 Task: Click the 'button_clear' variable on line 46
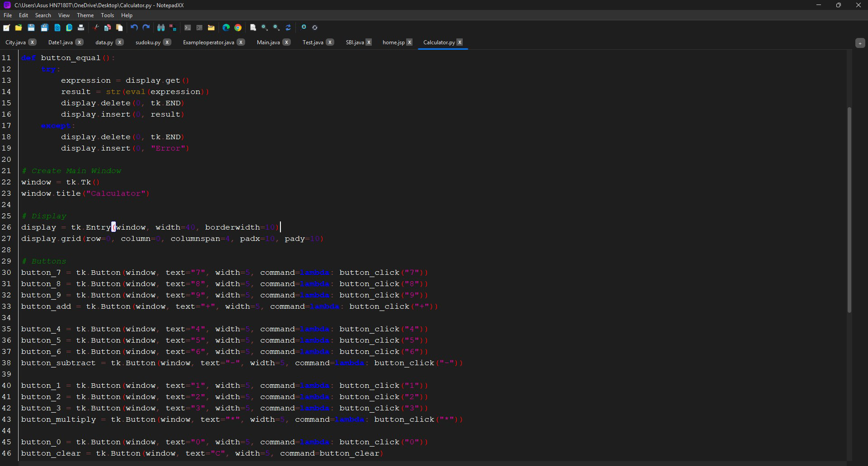51,453
